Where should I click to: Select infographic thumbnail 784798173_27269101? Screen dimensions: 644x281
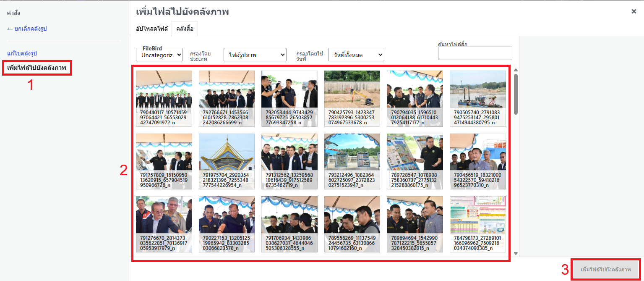click(x=478, y=224)
